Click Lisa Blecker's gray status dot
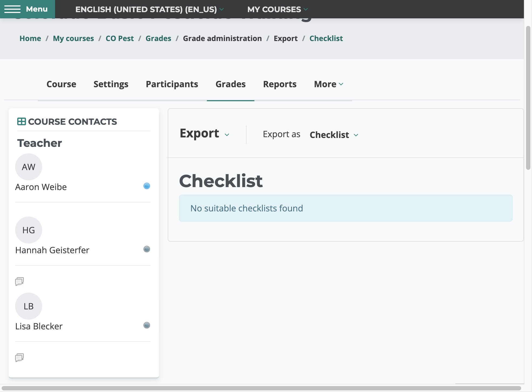The height and width of the screenshot is (392, 532). (147, 325)
